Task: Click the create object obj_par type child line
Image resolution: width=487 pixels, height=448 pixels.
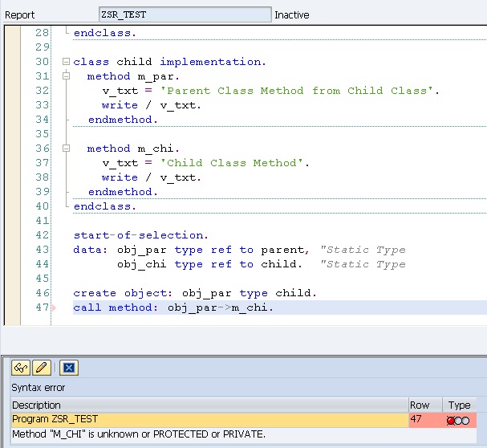Action: [x=195, y=293]
